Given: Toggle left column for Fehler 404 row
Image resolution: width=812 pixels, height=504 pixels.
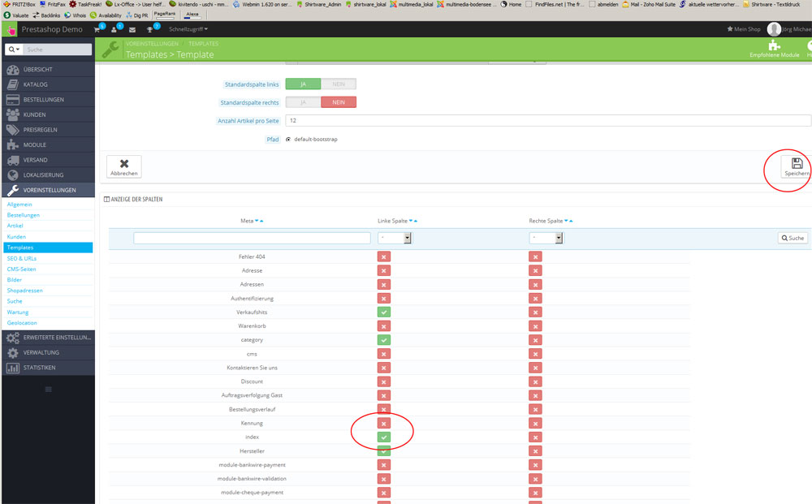Looking at the screenshot, I should pyautogui.click(x=384, y=256).
